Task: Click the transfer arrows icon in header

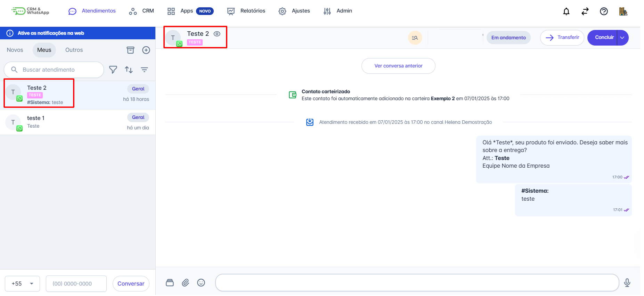Action: [x=585, y=11]
